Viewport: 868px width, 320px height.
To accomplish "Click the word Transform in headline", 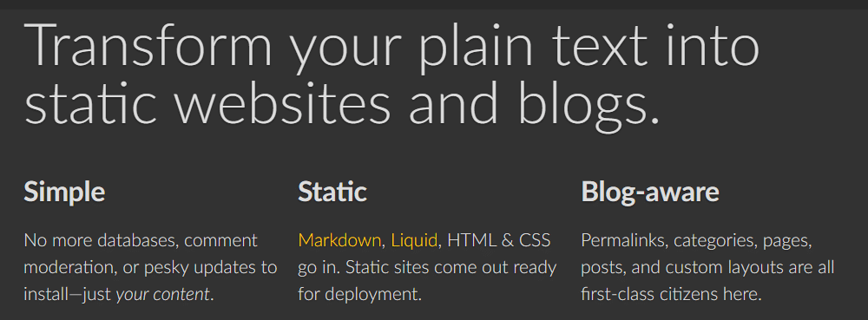I will [148, 45].
